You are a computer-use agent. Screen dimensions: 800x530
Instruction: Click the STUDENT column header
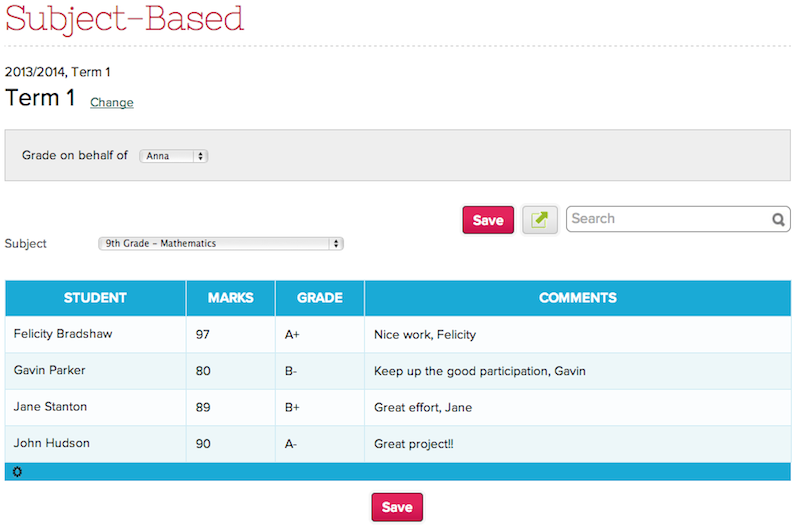(x=95, y=298)
